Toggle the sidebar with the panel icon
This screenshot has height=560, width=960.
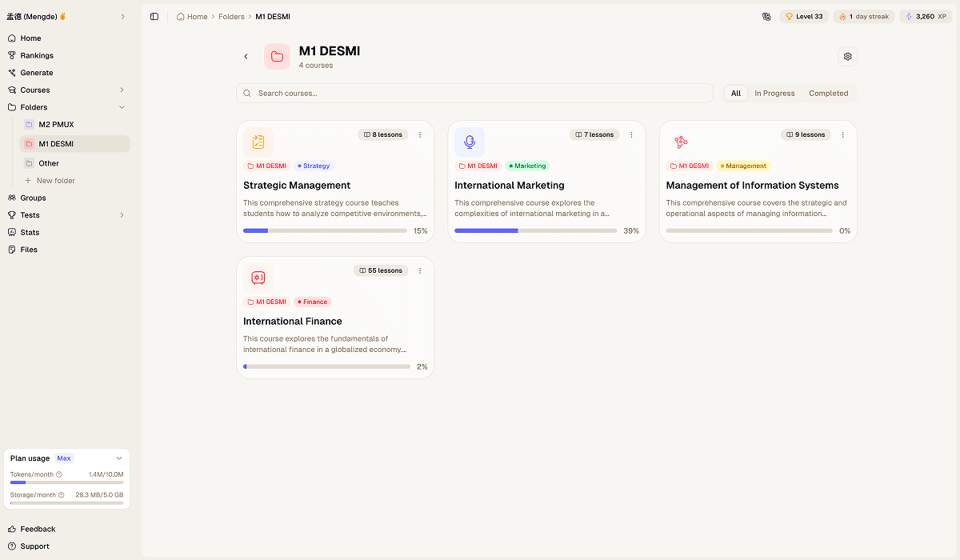click(x=154, y=16)
